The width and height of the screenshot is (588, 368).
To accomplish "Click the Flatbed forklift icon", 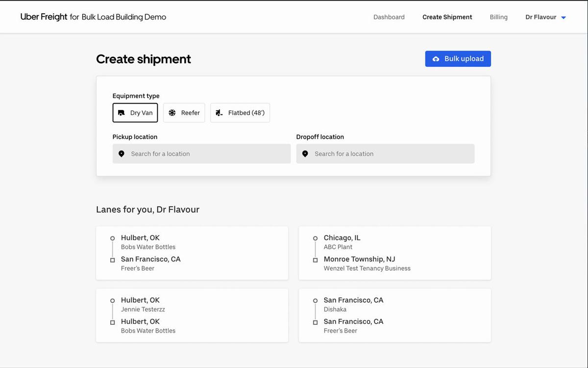I will 219,113.
